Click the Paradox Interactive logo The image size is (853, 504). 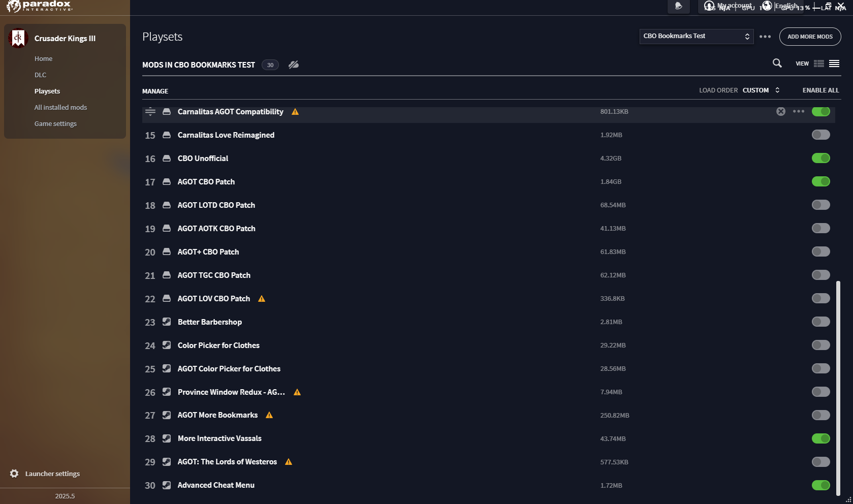(x=39, y=6)
